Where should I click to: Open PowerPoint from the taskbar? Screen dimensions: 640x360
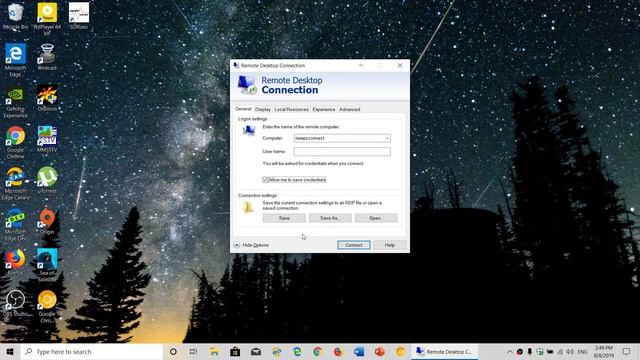380,351
